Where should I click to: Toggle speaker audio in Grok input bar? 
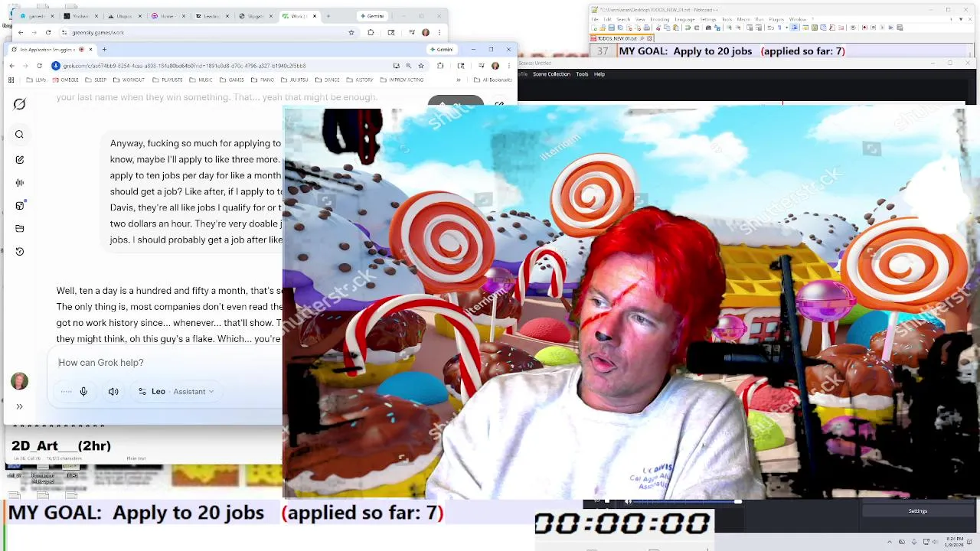[x=113, y=391]
